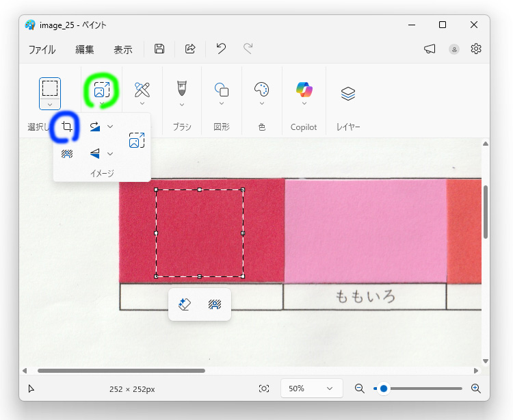The height and width of the screenshot is (420, 513).
Task: Click the Copilot icon
Action: coord(304,90)
